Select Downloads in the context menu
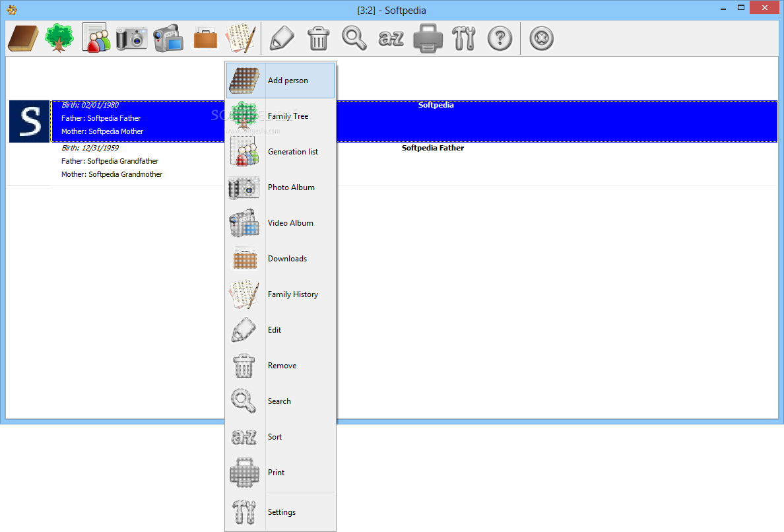784x532 pixels. [280, 259]
